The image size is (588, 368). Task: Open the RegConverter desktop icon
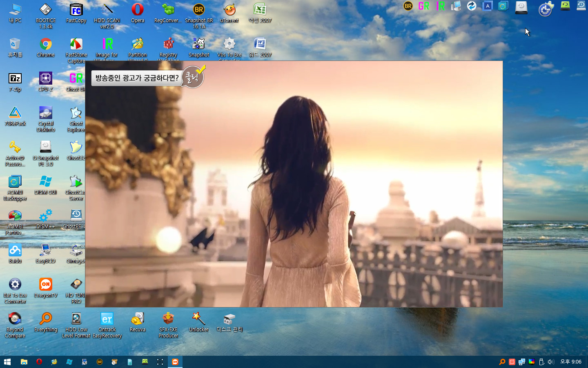pos(168,13)
